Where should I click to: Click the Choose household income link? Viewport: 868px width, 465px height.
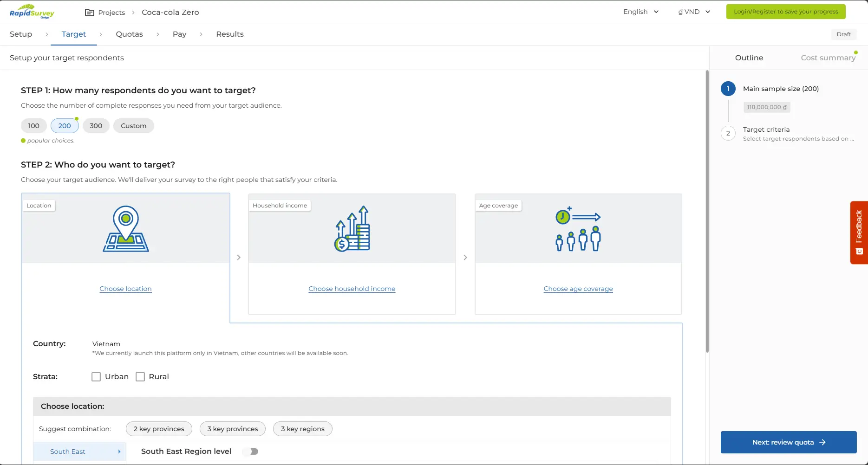[x=352, y=289]
